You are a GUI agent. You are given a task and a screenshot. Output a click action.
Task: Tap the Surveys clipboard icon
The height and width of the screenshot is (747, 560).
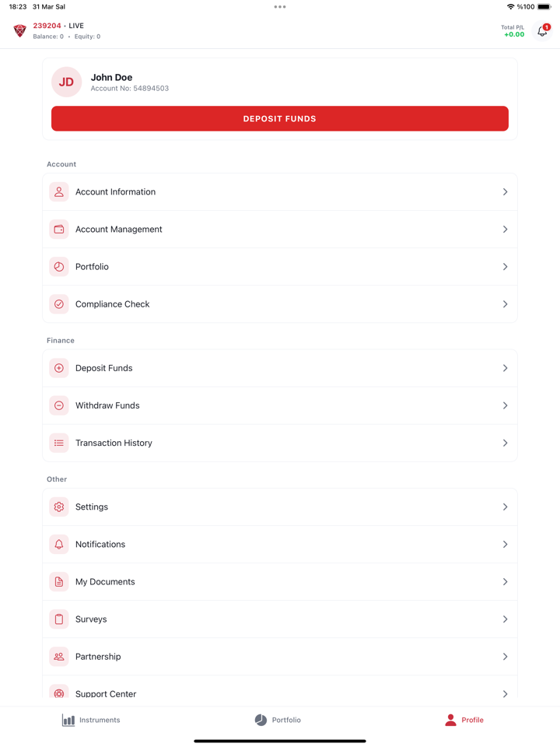59,619
